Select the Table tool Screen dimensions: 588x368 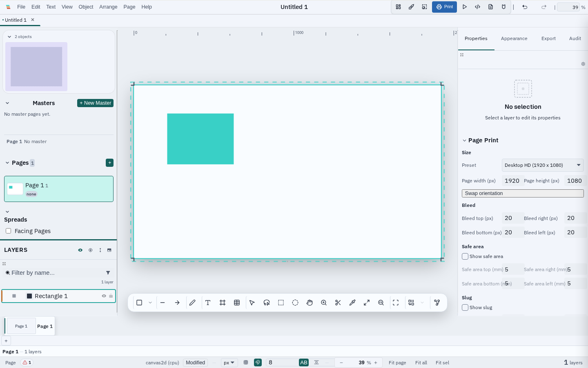point(237,303)
